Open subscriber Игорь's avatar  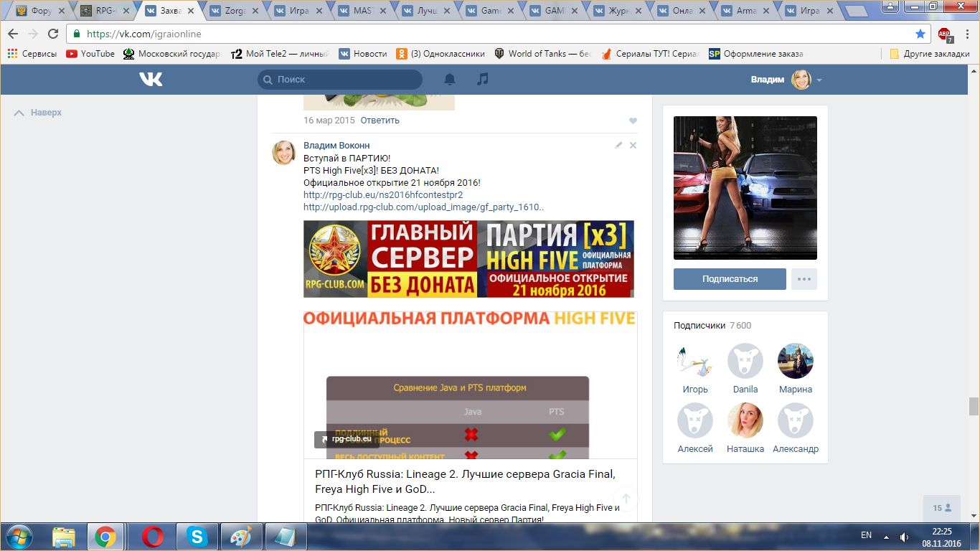(695, 361)
